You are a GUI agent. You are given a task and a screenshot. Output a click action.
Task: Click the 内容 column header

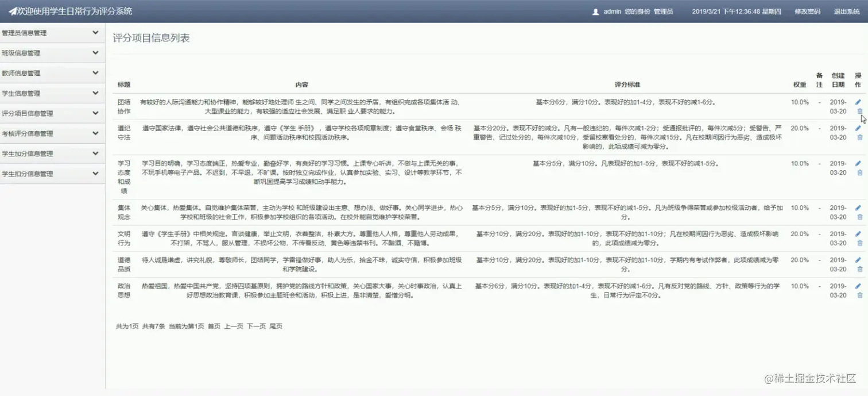pos(302,84)
